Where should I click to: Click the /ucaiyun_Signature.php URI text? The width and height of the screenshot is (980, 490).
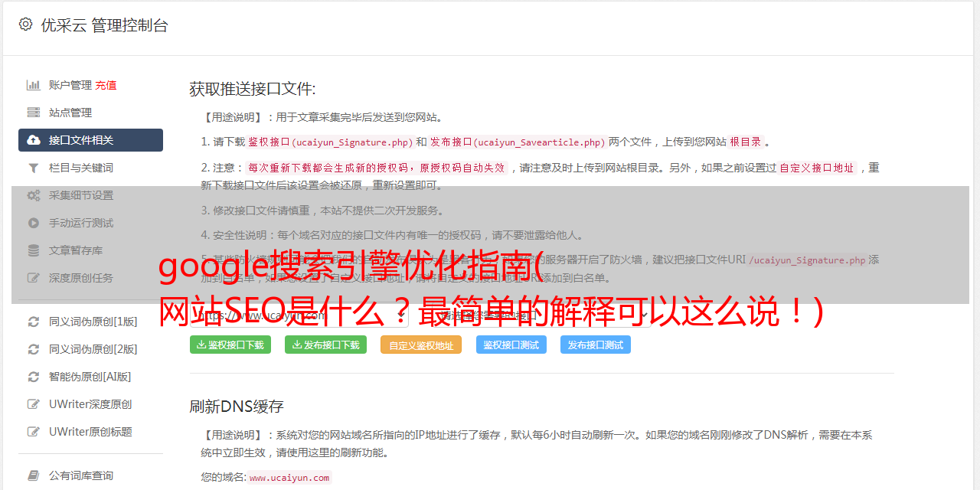(807, 260)
